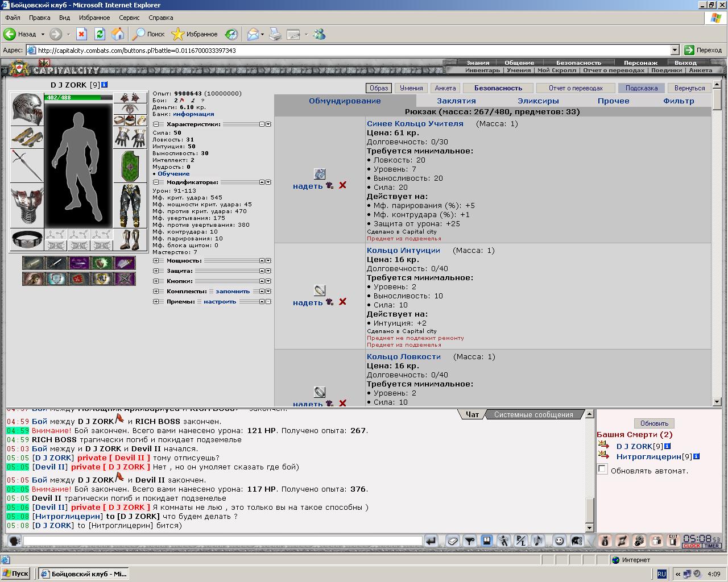Image resolution: width=728 pixels, height=582 pixels.
Task: Select the equipped sword weapon slot
Action: [27, 166]
